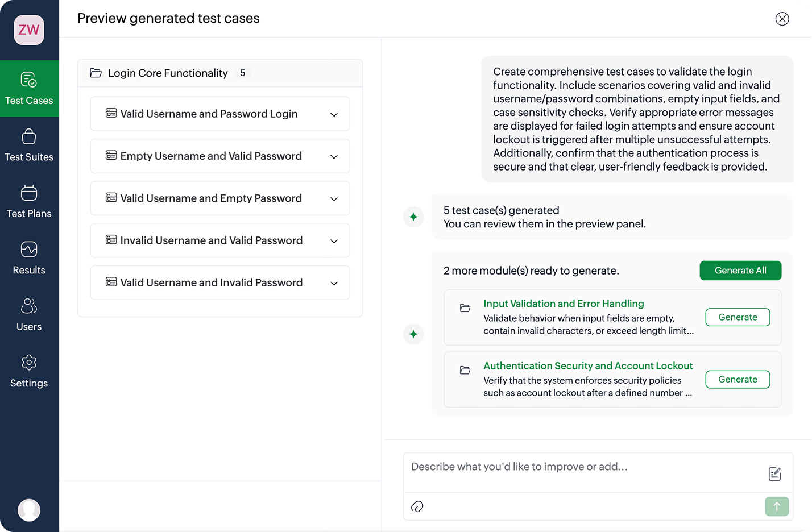
Task: Click the Authentication Security module description text
Action: tap(588, 386)
